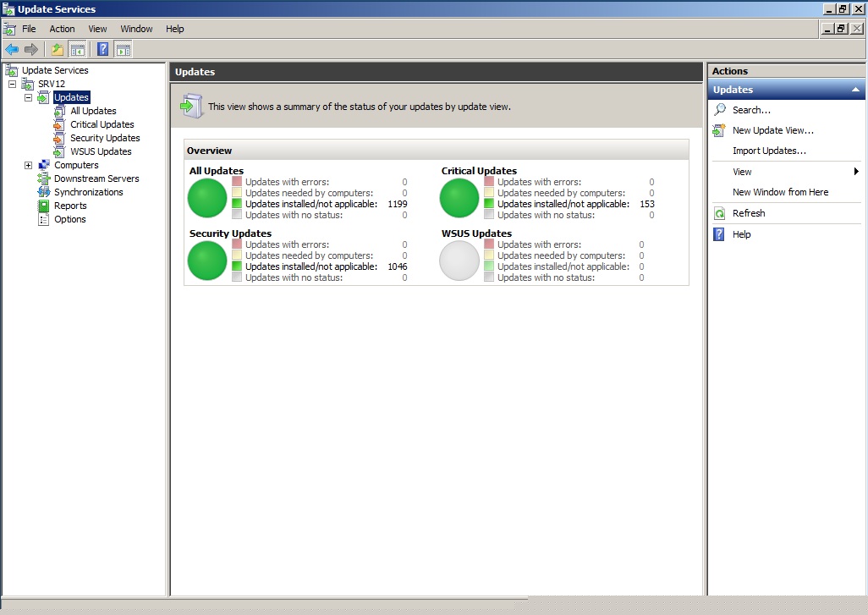This screenshot has width=868, height=615.
Task: Click Help in the Actions pane
Action: click(741, 234)
